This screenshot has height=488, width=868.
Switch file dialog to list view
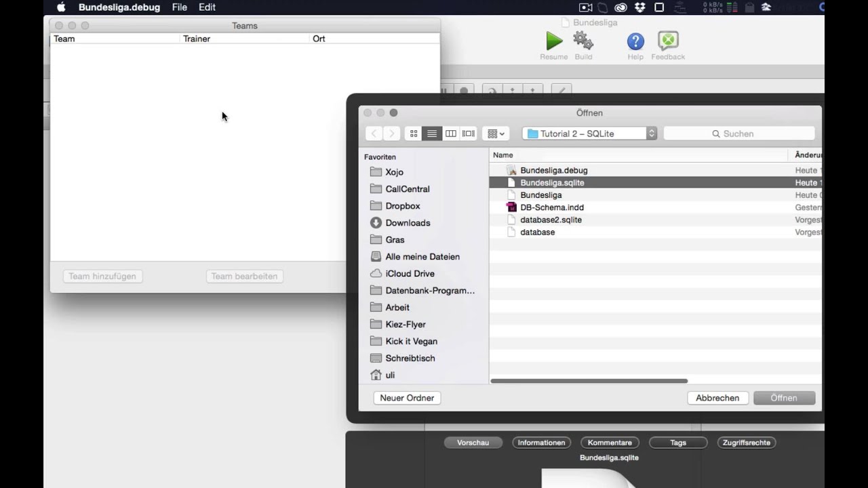point(432,134)
